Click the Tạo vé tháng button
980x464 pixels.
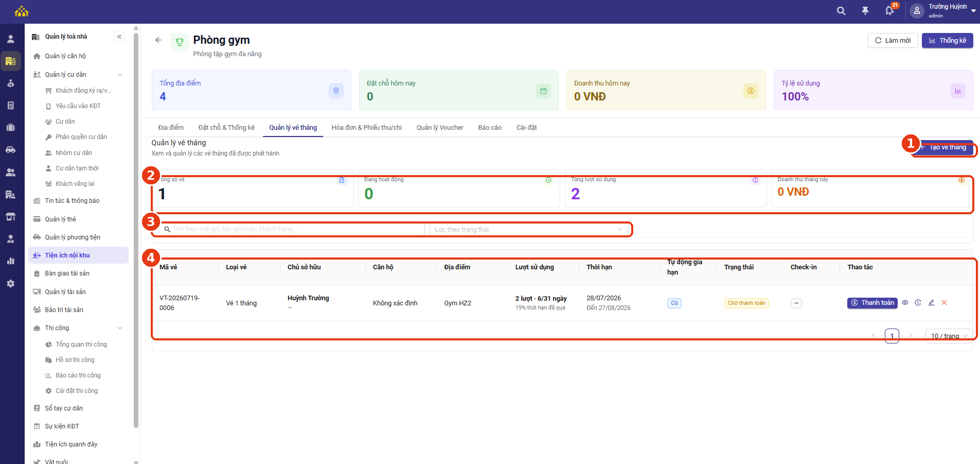pyautogui.click(x=944, y=147)
